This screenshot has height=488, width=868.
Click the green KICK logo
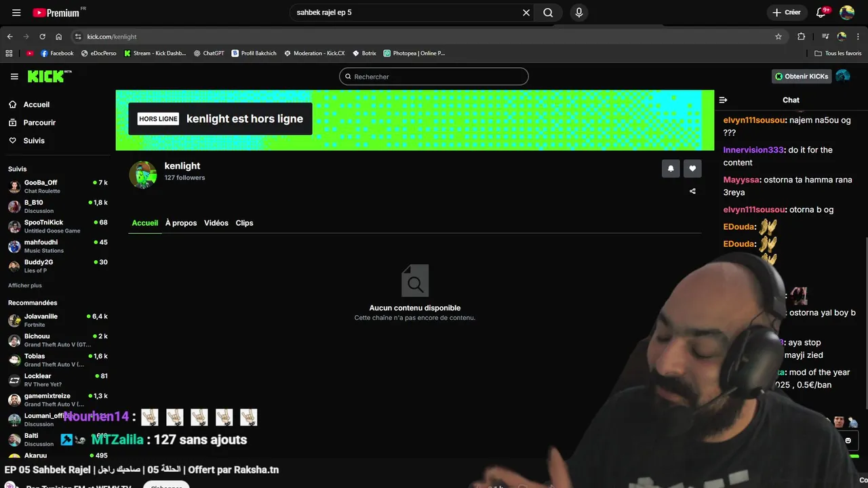tap(50, 76)
